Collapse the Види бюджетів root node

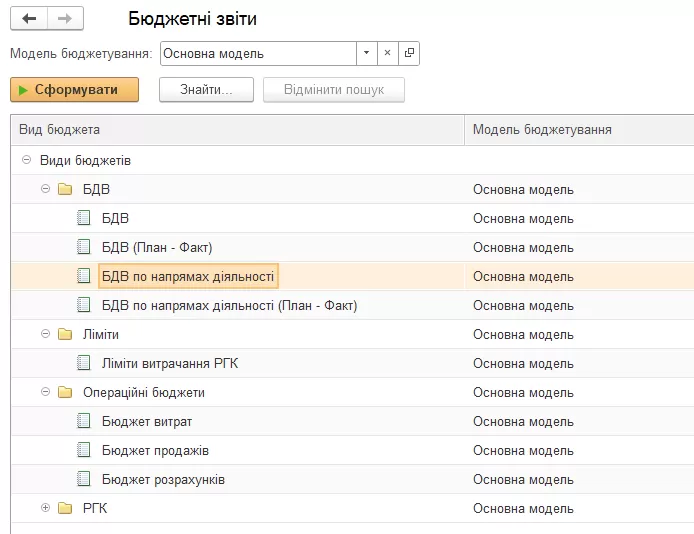click(x=27, y=160)
